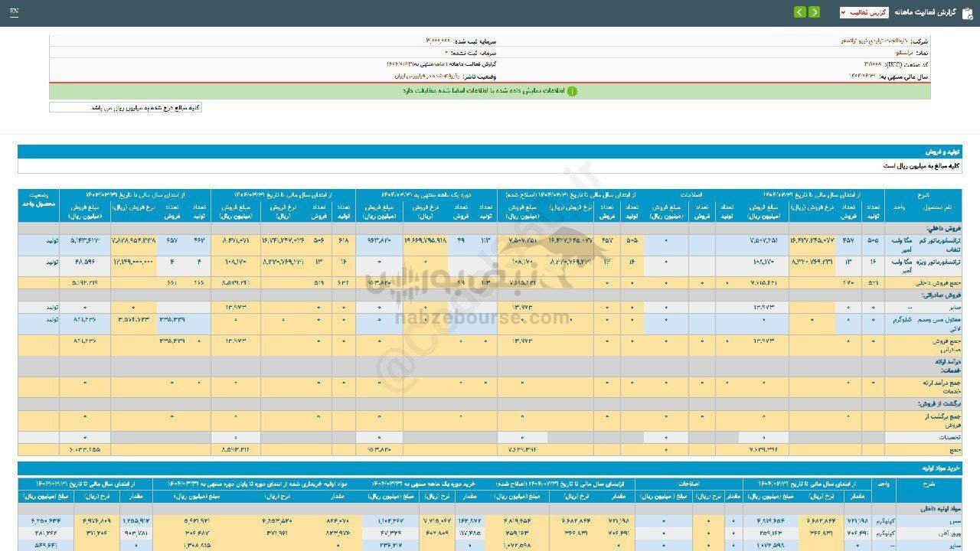Click the boxed note about amounts in million rial

126,108
